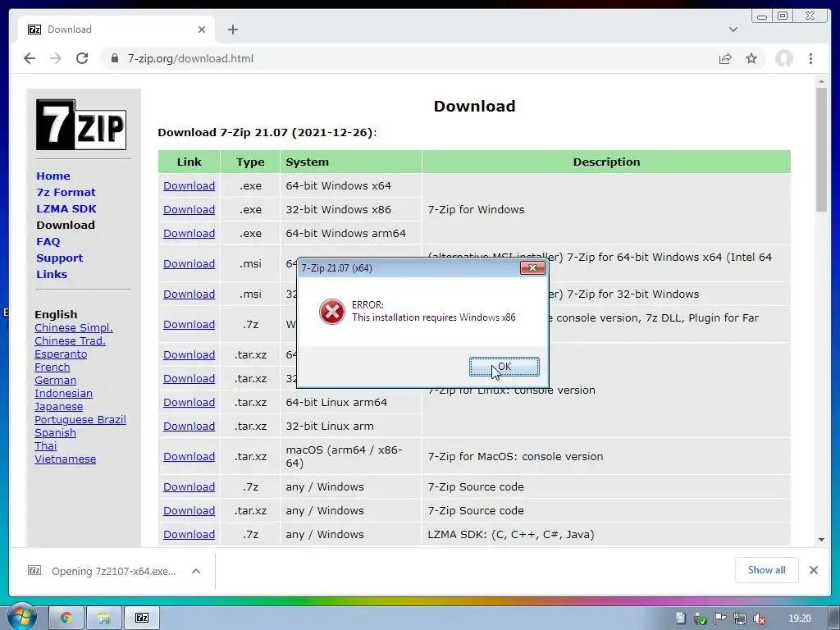Screen dimensions: 840x630
Task: Download the 32-bit Windows x86 exe
Action: pos(189,209)
